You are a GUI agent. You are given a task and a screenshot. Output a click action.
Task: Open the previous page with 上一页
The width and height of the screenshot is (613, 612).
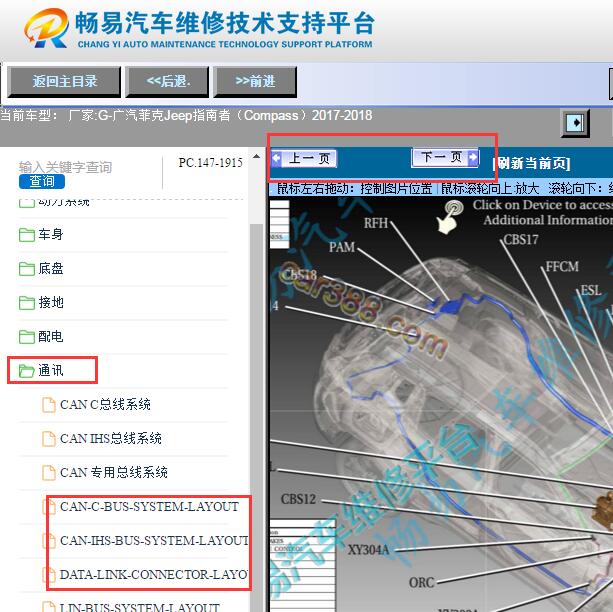[x=304, y=158]
